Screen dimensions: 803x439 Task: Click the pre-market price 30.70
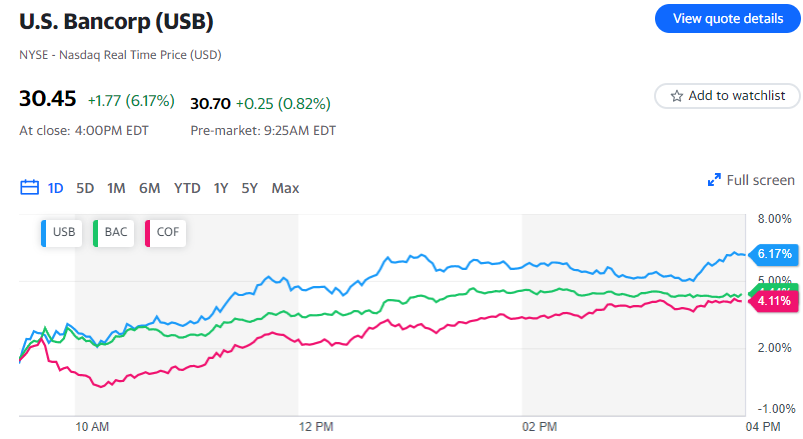click(x=210, y=104)
